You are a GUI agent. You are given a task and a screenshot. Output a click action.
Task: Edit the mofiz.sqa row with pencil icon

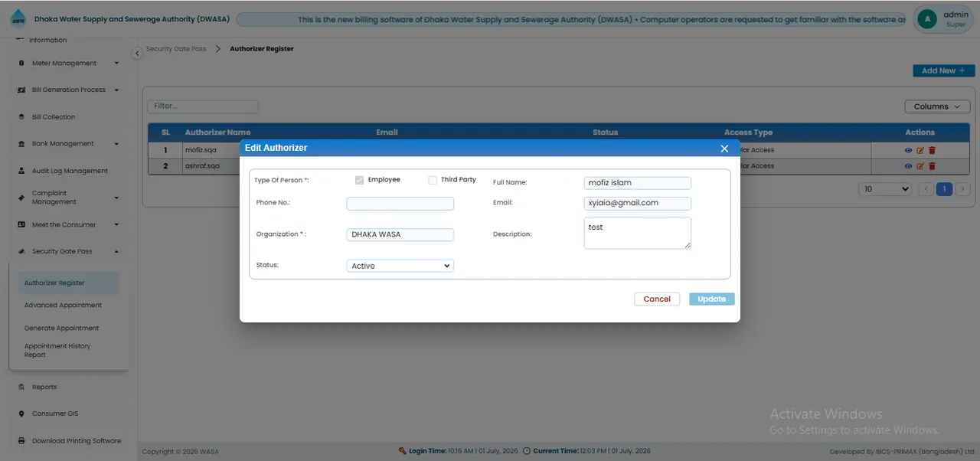pos(920,151)
